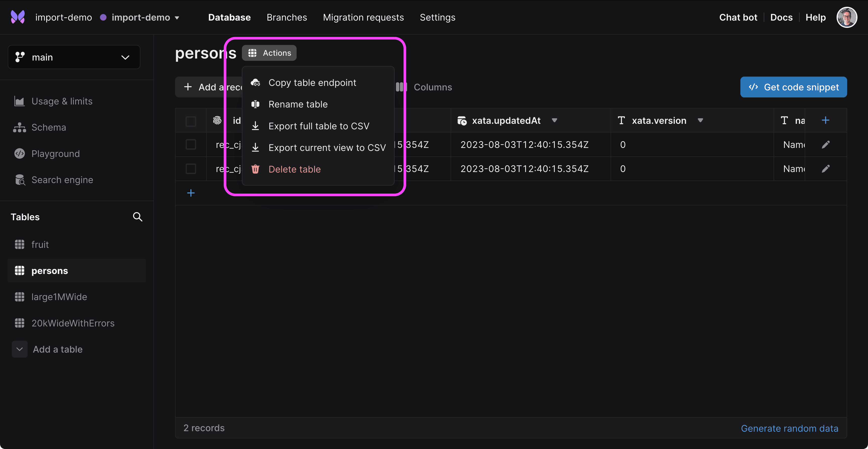Image resolution: width=868 pixels, height=449 pixels.
Task: Add a new column using the plus icon
Action: pyautogui.click(x=826, y=120)
